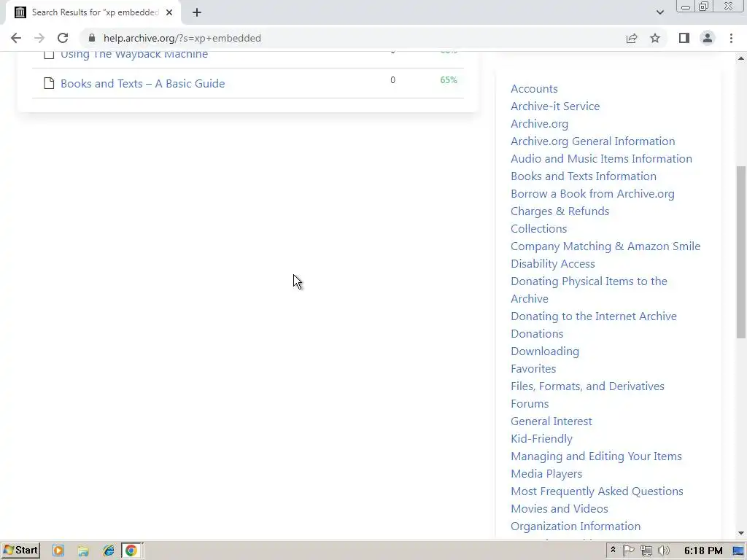Open the Media Players category
The height and width of the screenshot is (560, 747).
point(546,474)
